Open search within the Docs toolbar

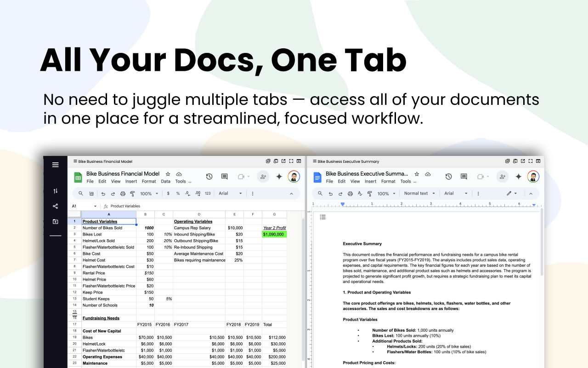[320, 193]
